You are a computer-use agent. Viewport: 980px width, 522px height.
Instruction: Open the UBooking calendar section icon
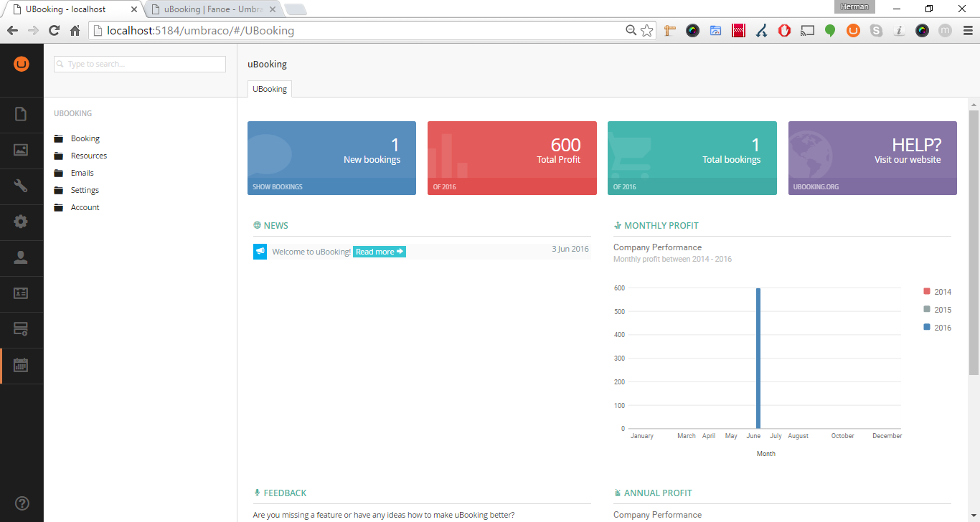(x=21, y=365)
